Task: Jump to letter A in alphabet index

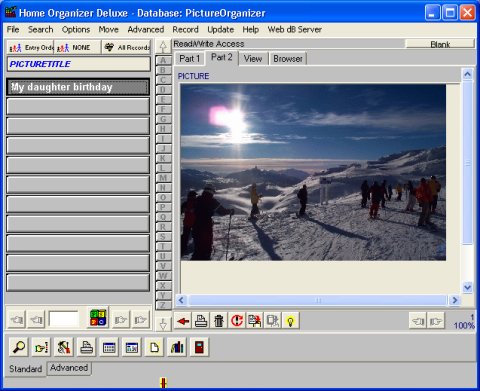Action: pos(163,60)
